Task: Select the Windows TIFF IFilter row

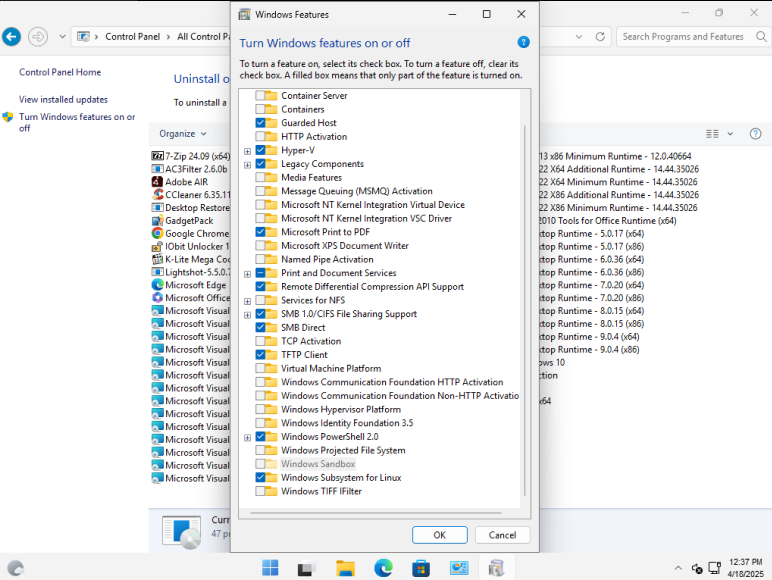Action: pos(321,491)
